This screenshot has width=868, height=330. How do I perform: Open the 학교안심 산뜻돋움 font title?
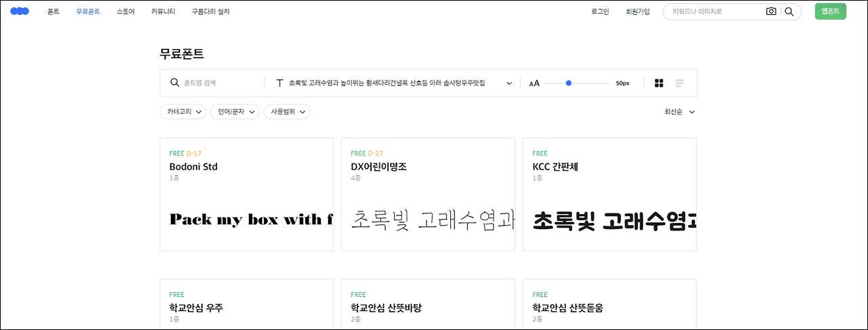pyautogui.click(x=568, y=308)
